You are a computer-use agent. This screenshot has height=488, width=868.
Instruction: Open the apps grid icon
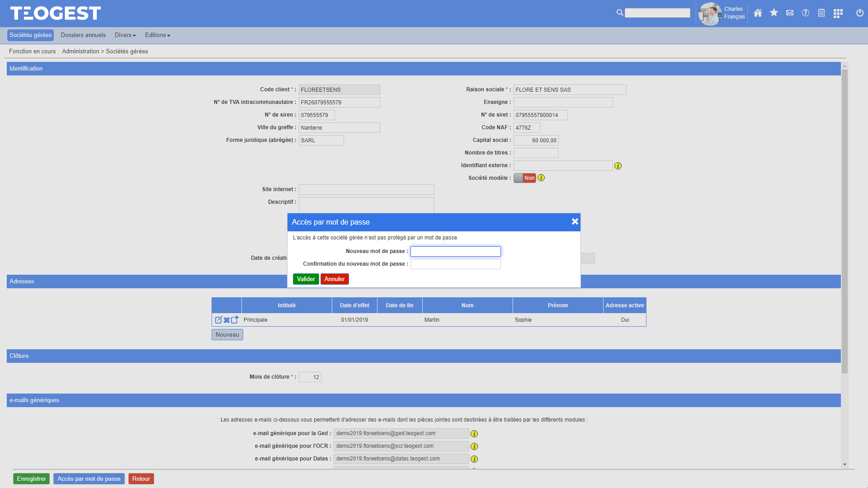tap(838, 13)
